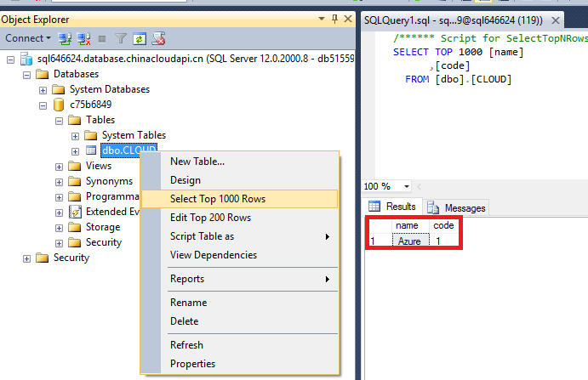Open Object Explorer window position dropdown arrow
This screenshot has height=380, width=588.
coord(322,19)
